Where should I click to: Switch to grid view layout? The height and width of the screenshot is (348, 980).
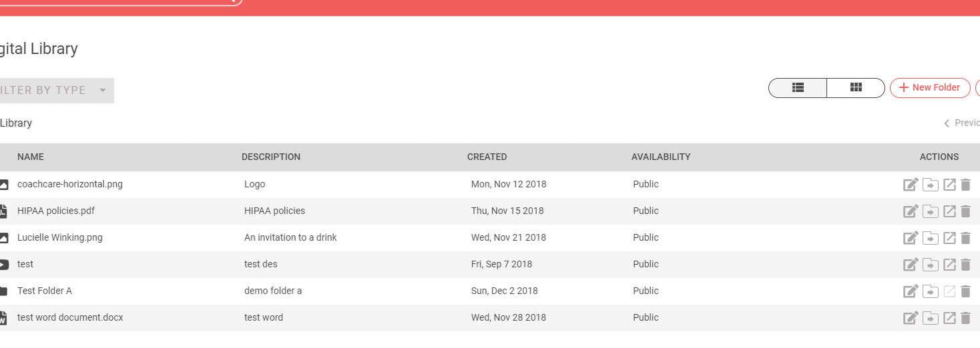(x=856, y=87)
